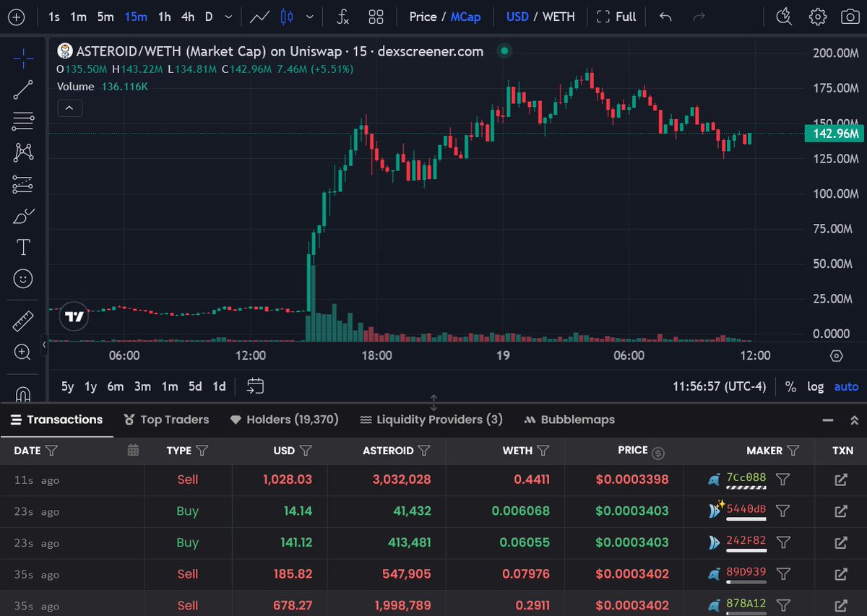The width and height of the screenshot is (867, 616).
Task: Select the Ruler measurement tool
Action: click(22, 320)
